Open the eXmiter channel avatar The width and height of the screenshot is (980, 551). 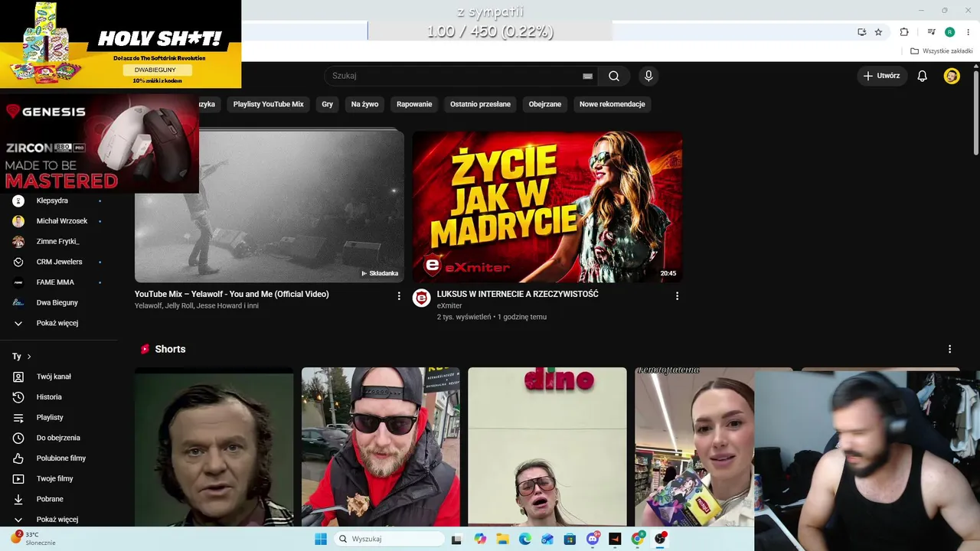[x=422, y=298]
